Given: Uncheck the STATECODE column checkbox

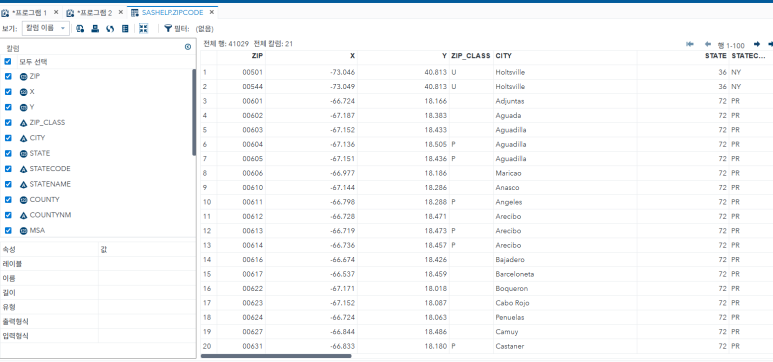Looking at the screenshot, I should click(8, 169).
